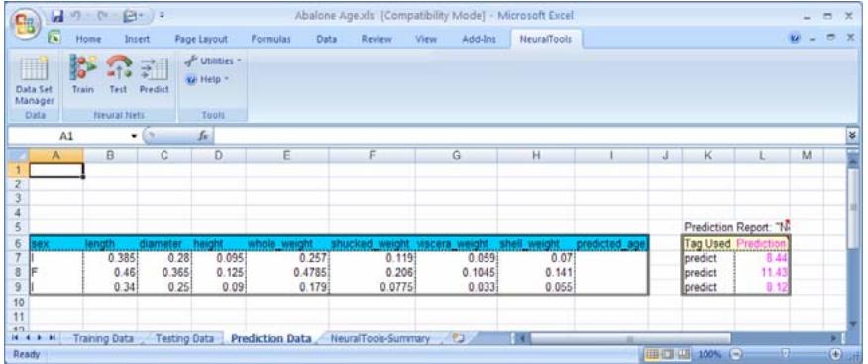This screenshot has height=364, width=868.
Task: Click the zoom slider handle
Action: click(786, 353)
